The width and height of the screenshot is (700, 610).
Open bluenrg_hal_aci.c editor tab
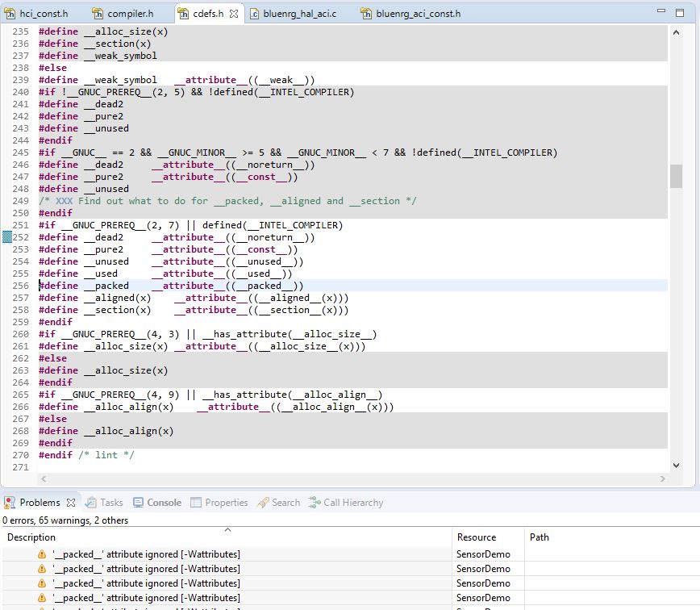pos(299,14)
